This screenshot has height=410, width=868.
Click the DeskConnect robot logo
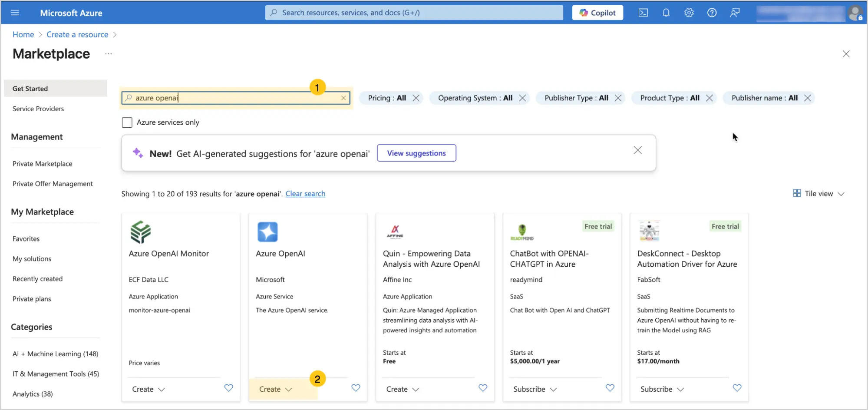tap(649, 231)
